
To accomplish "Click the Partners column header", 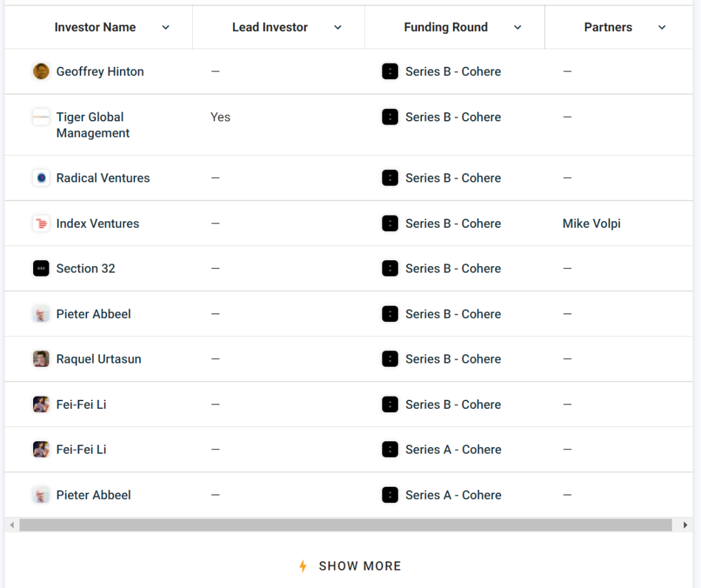I will [608, 27].
